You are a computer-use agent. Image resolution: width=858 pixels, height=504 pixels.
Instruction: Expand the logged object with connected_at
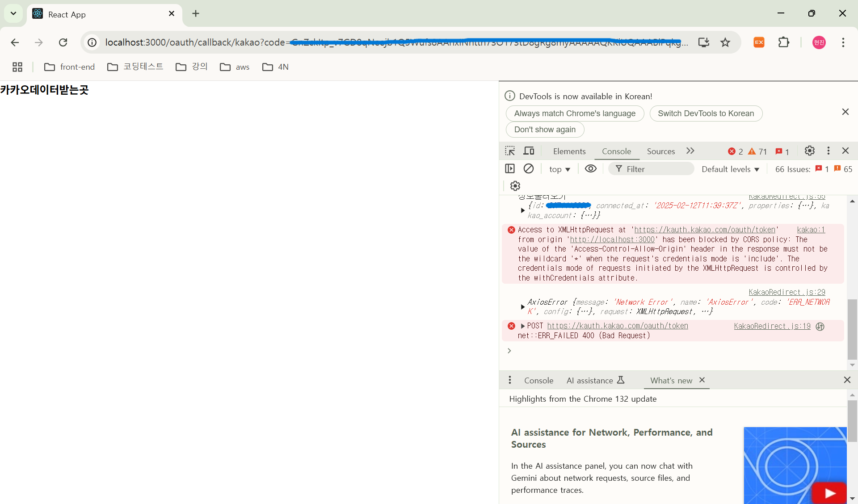click(x=522, y=210)
